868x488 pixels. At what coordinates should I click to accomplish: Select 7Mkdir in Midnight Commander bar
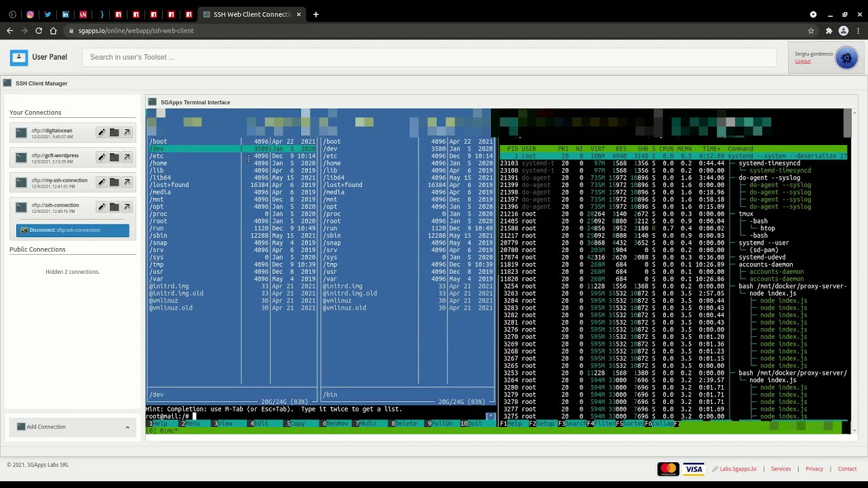(x=368, y=424)
